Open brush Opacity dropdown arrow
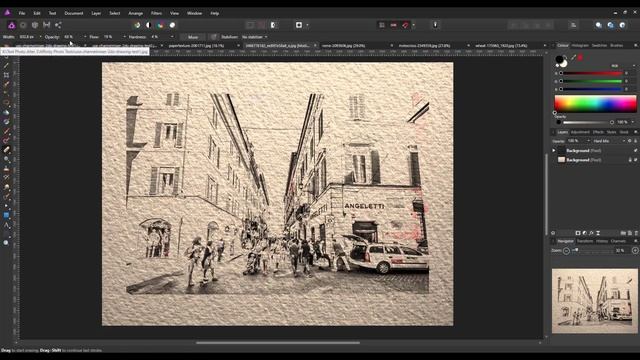Image resolution: width=640 pixels, height=360 pixels. [85, 37]
